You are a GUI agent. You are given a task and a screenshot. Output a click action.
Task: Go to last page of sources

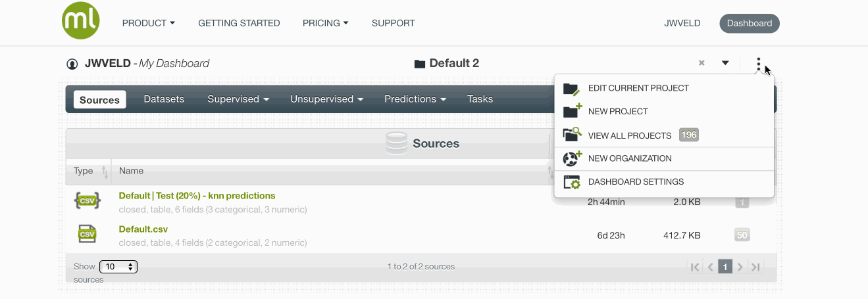tap(755, 267)
